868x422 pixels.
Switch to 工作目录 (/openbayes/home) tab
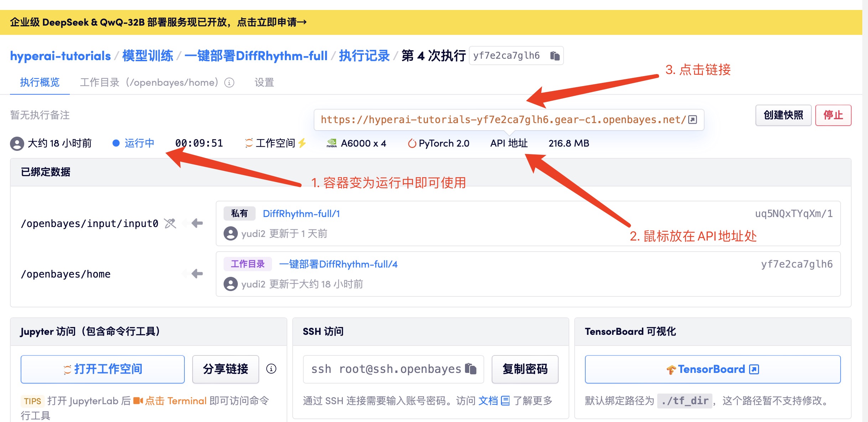[149, 83]
